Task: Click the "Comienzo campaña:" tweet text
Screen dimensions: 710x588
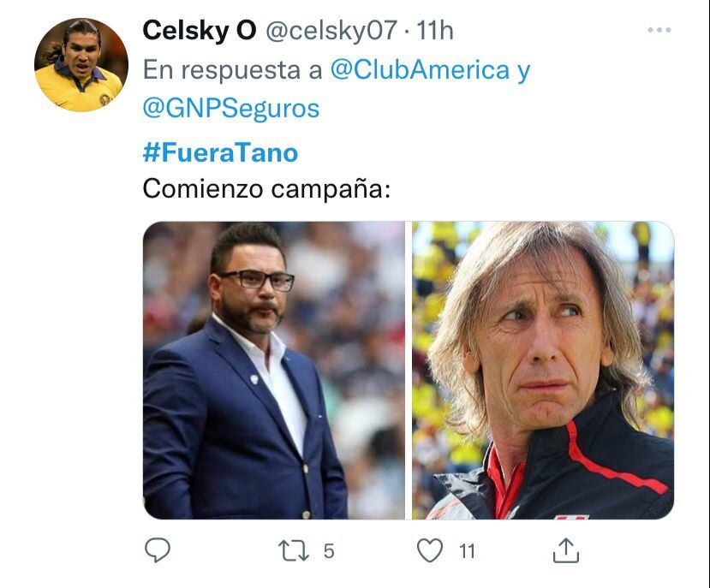Action: click(x=266, y=188)
